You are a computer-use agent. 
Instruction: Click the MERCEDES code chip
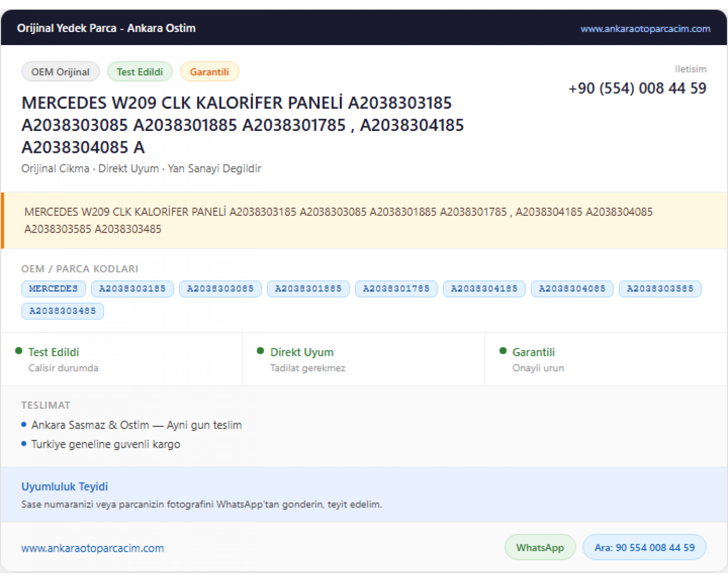pos(53,289)
